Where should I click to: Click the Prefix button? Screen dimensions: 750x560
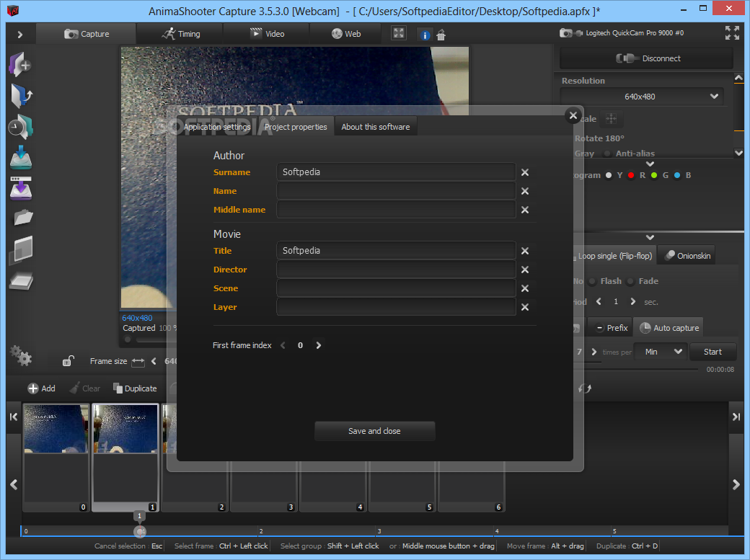610,328
